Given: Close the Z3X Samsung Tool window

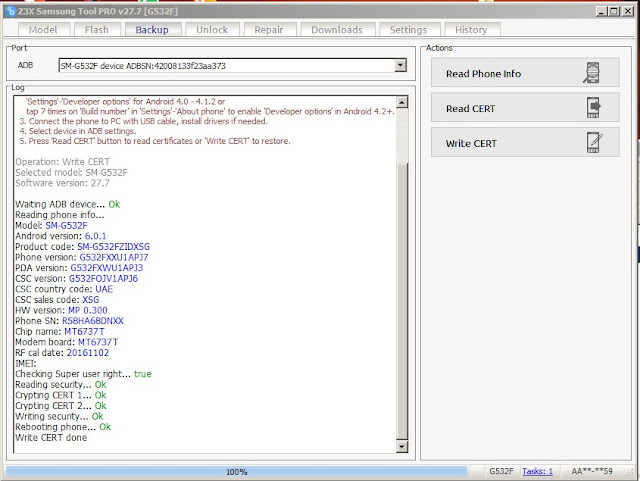Looking at the screenshot, I should coord(627,11).
